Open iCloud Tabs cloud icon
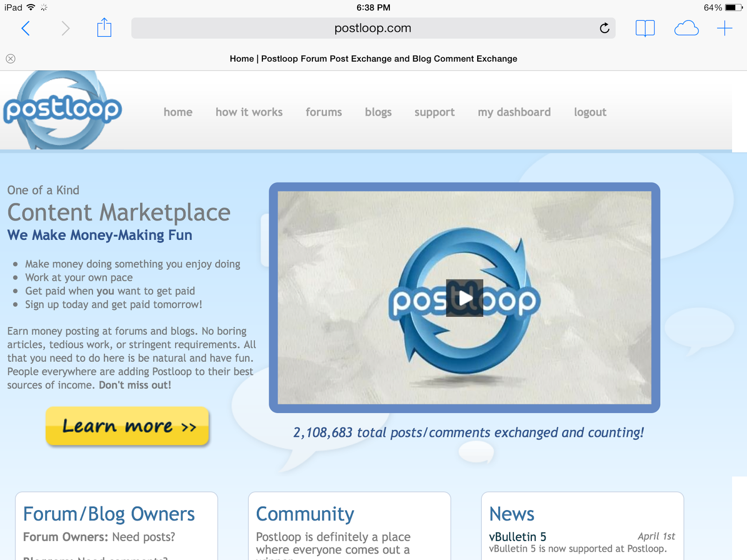The height and width of the screenshot is (560, 747). [686, 28]
